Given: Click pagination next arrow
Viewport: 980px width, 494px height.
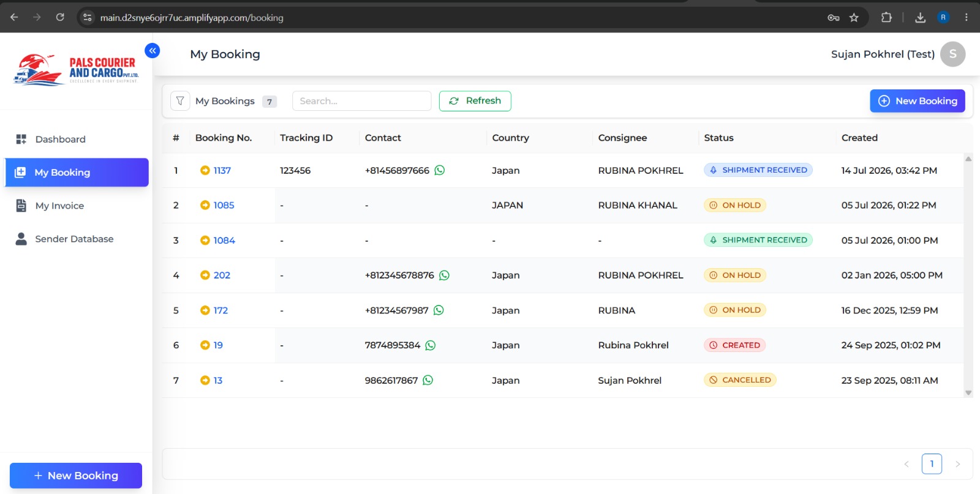Looking at the screenshot, I should coord(958,464).
